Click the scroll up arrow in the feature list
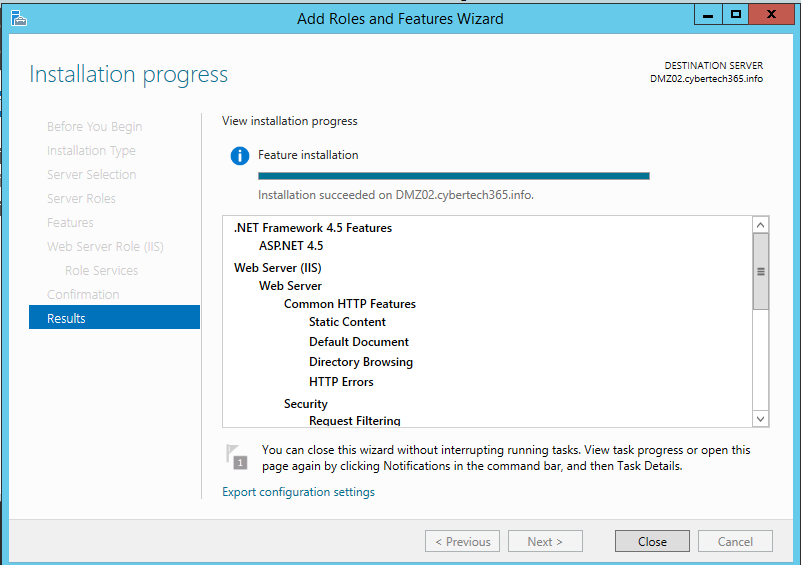The width and height of the screenshot is (801, 565). (760, 225)
